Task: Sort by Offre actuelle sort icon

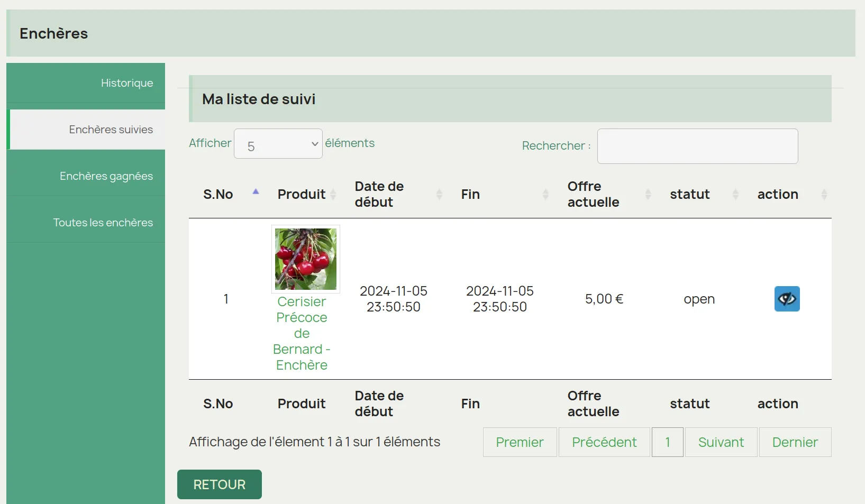Action: pyautogui.click(x=648, y=195)
